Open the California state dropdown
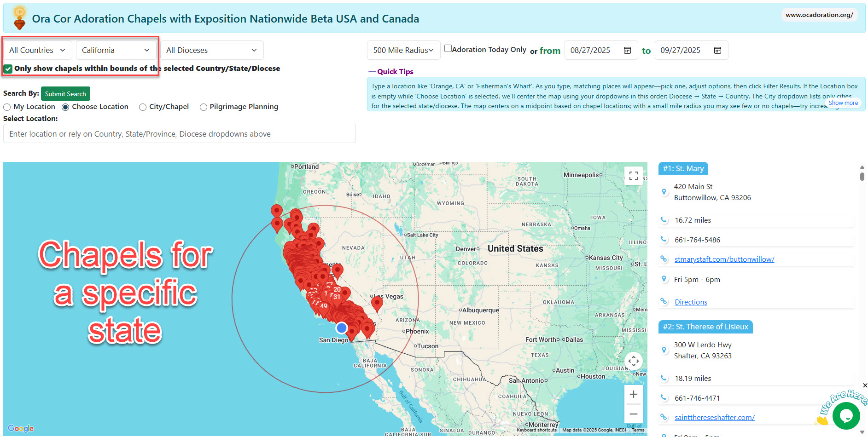Image resolution: width=868 pixels, height=437 pixels. point(116,50)
